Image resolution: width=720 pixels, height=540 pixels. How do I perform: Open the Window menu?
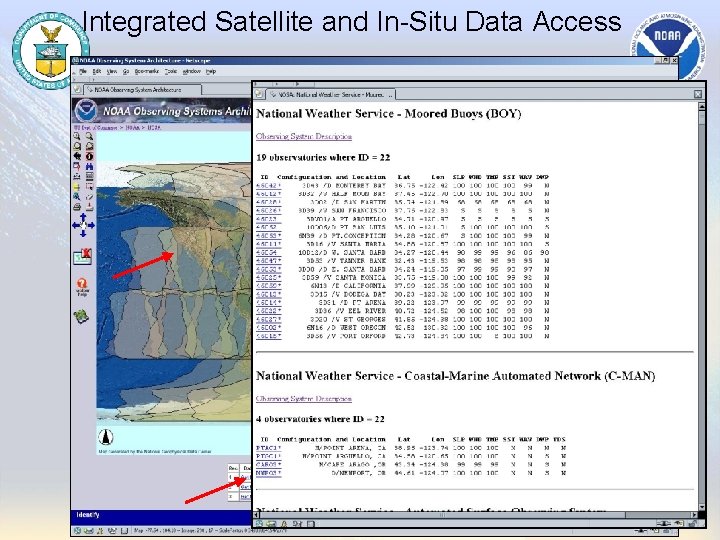(x=191, y=72)
